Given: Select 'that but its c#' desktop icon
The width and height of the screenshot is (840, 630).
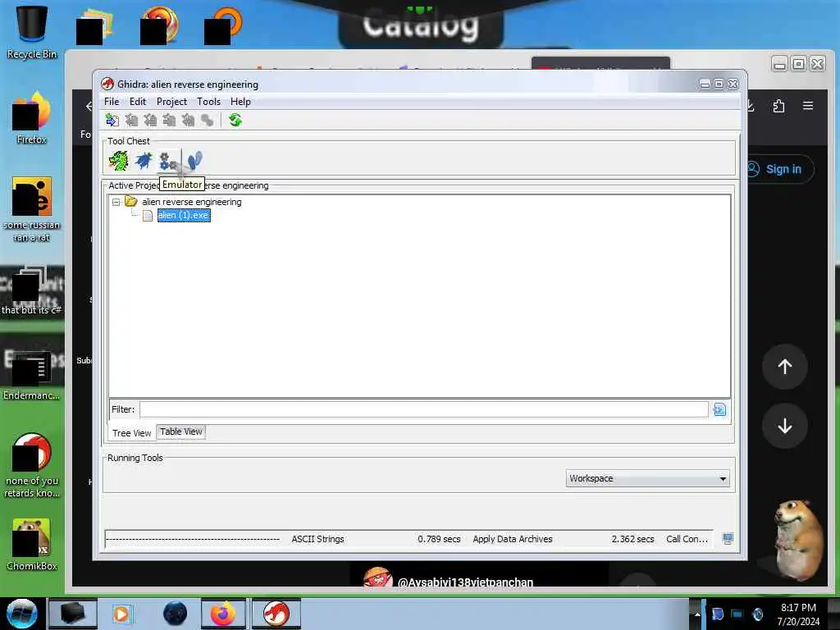Looking at the screenshot, I should 32,290.
